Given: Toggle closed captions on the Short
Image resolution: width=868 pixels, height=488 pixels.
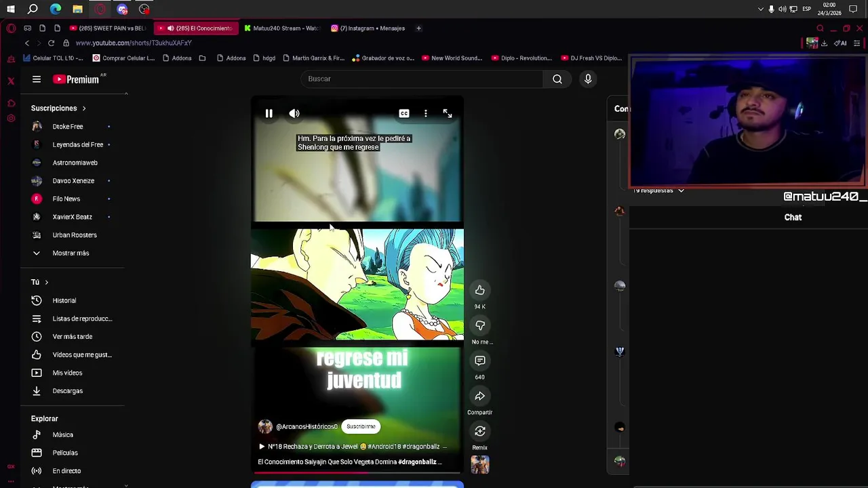Looking at the screenshot, I should coord(404,114).
